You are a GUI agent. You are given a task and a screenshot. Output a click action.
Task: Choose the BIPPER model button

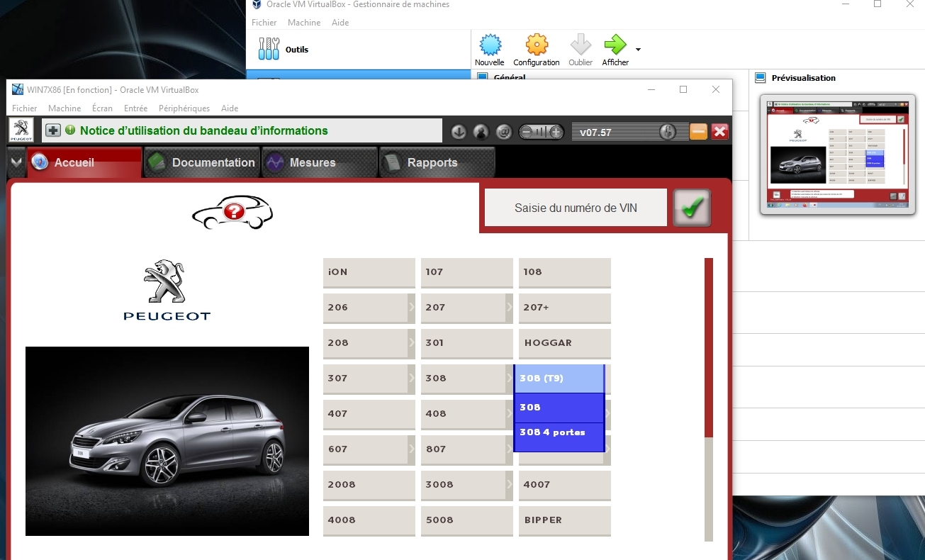tap(565, 520)
